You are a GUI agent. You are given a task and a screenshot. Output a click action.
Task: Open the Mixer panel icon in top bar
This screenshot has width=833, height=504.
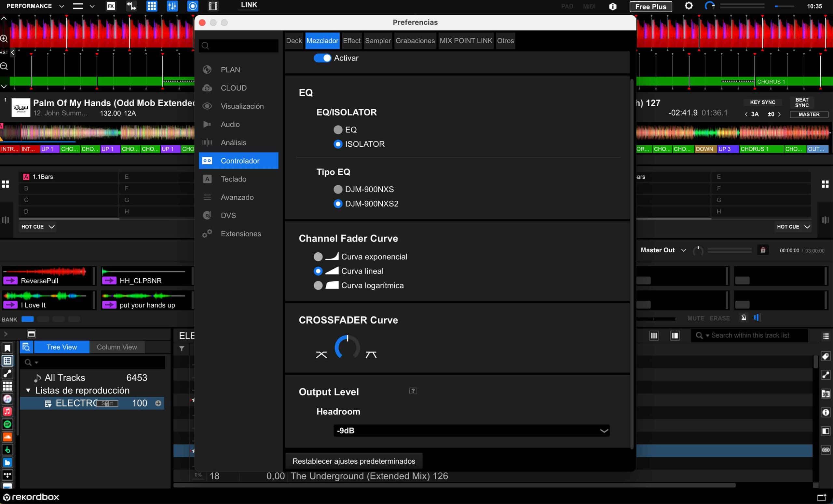coord(172,6)
